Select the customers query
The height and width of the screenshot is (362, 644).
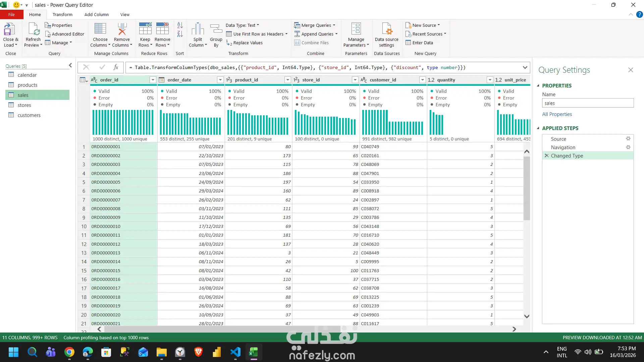pos(37,115)
